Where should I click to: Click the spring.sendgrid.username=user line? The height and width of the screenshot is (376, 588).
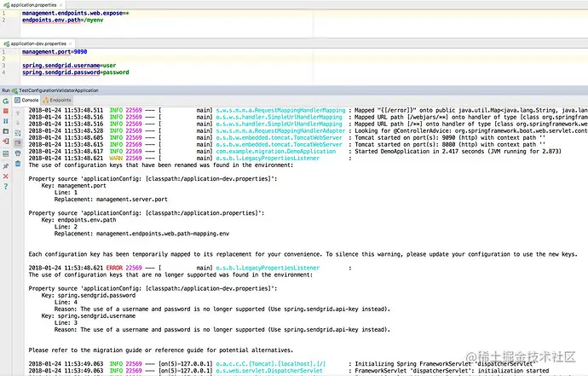pyautogui.click(x=69, y=66)
